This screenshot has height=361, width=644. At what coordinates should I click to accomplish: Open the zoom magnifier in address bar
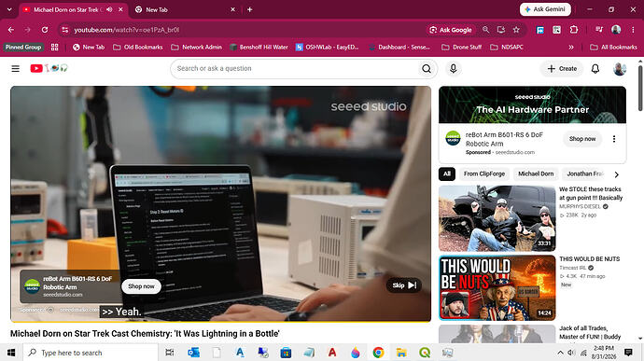[486, 30]
